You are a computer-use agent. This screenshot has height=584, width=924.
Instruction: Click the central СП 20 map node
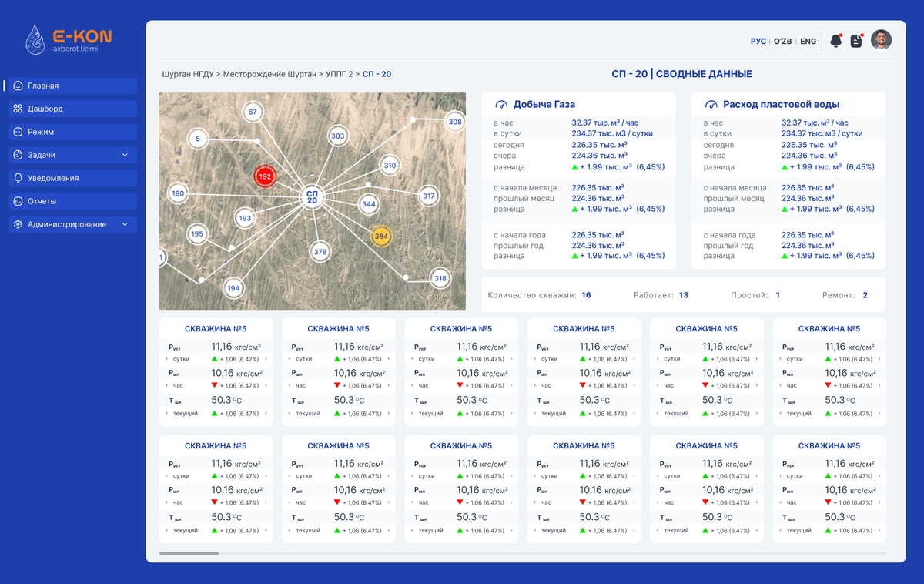pos(312,196)
